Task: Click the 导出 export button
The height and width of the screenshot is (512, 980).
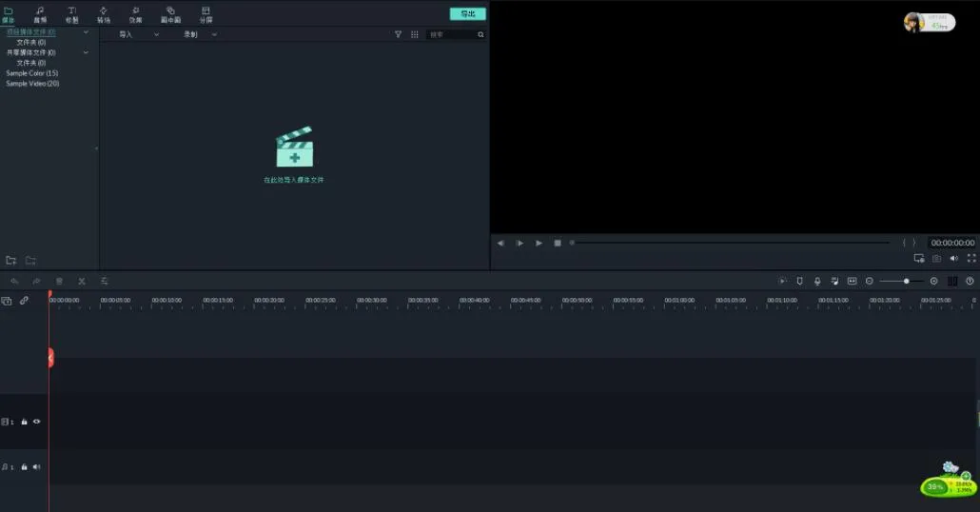Action: [467, 14]
